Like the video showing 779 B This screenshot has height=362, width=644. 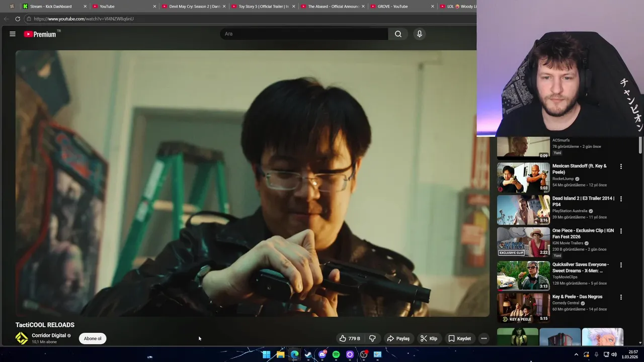tap(350, 338)
